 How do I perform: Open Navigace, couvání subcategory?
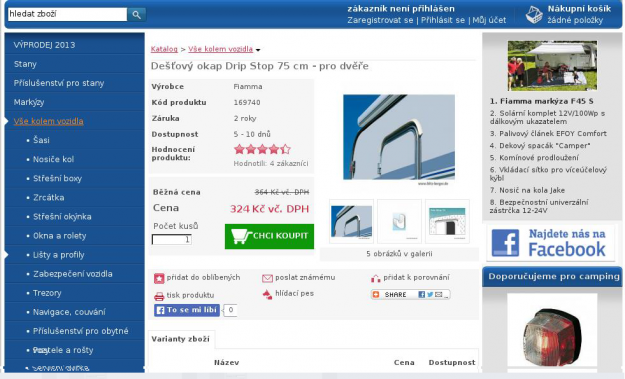click(x=69, y=312)
